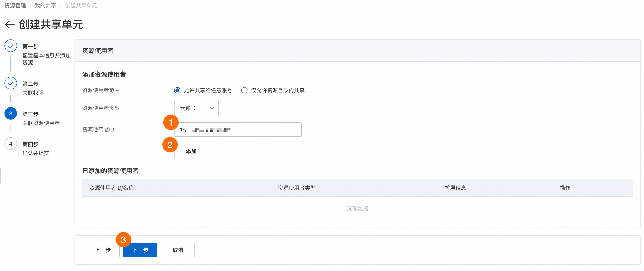Click the 添加 button
This screenshot has height=271, width=644.
click(191, 151)
